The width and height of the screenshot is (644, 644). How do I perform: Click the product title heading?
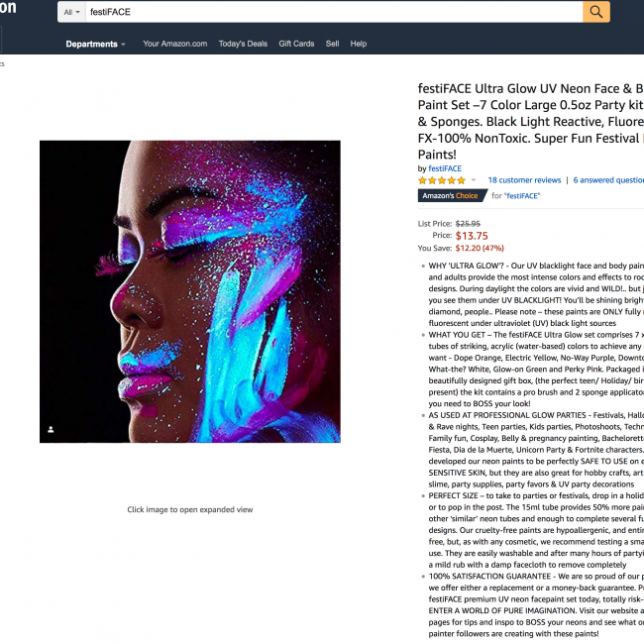tap(531, 121)
